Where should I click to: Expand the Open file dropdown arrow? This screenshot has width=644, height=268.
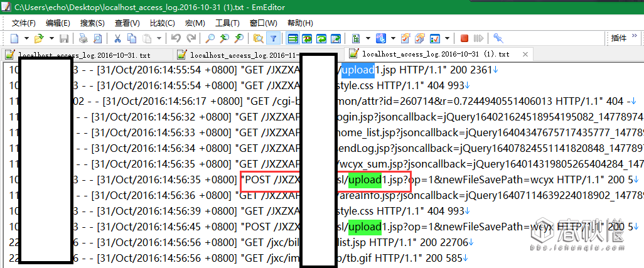(51, 38)
